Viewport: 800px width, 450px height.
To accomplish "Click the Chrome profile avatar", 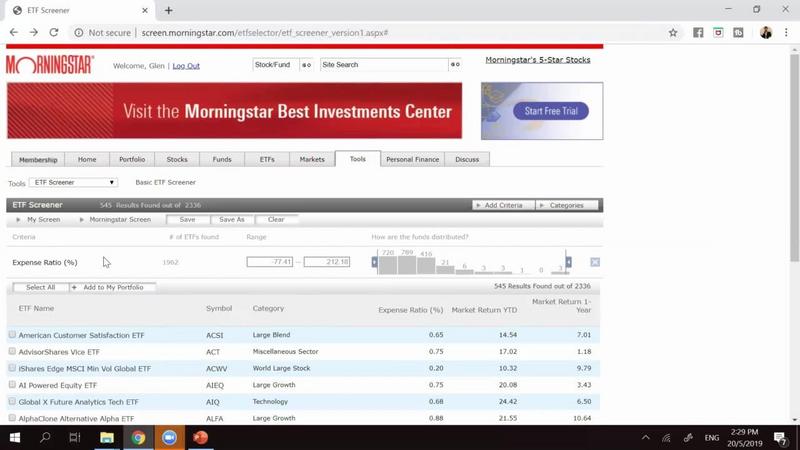I will click(x=766, y=33).
